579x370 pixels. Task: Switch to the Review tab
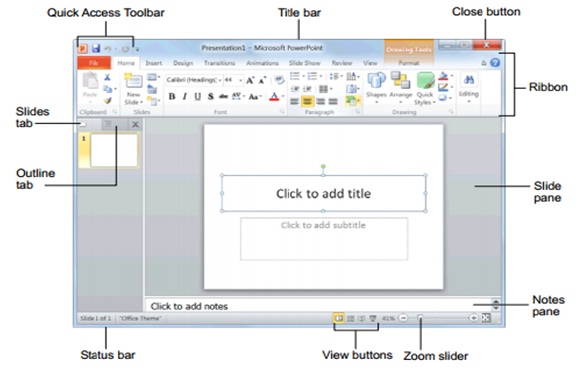coord(342,63)
